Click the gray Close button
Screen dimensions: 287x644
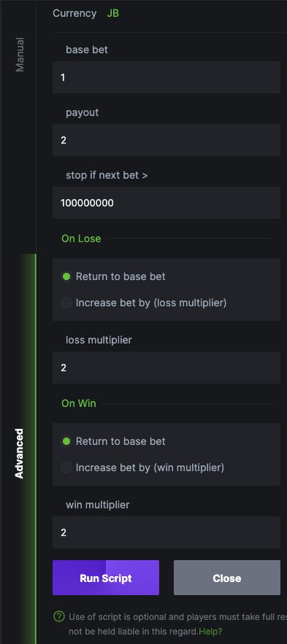(x=227, y=578)
